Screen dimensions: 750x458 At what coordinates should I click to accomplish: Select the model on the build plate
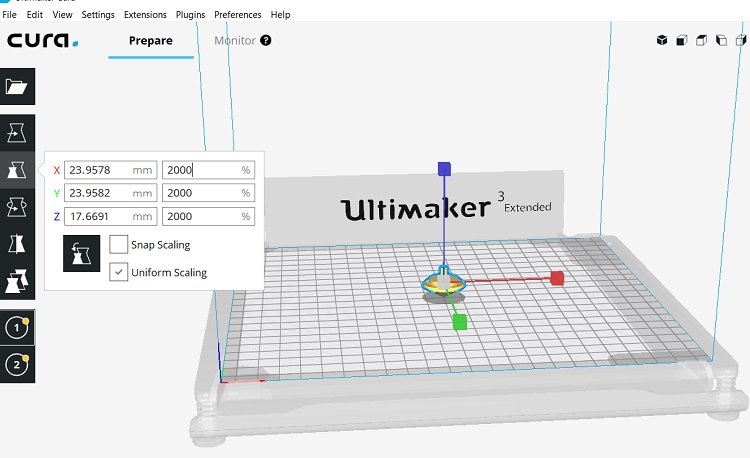click(x=444, y=283)
